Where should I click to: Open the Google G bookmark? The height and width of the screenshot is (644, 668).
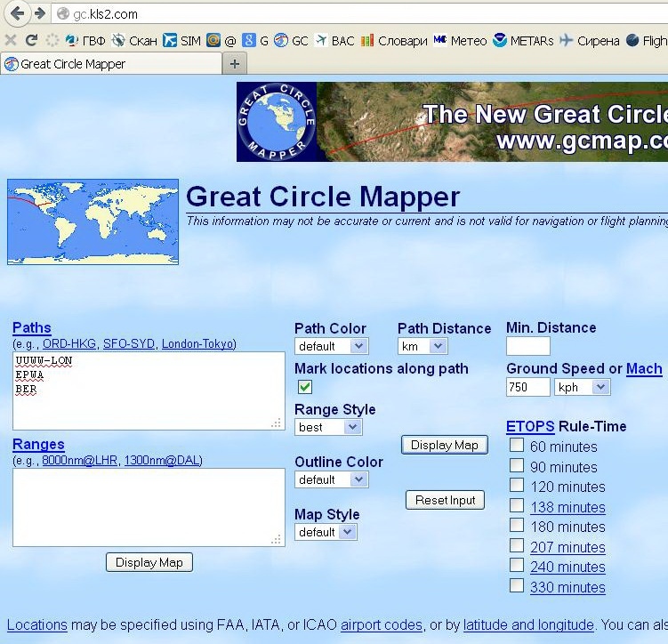255,40
